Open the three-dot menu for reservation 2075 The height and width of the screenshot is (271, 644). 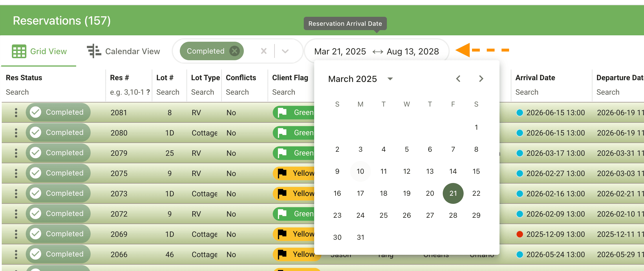coord(16,173)
